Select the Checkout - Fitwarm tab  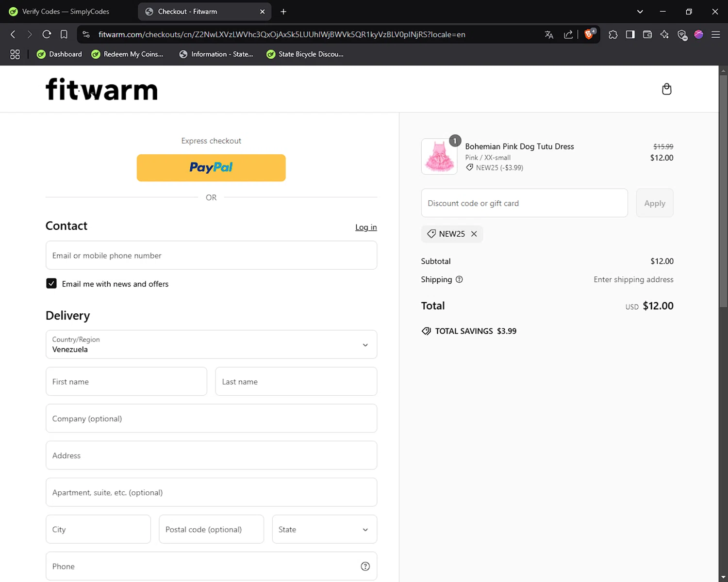click(x=204, y=12)
